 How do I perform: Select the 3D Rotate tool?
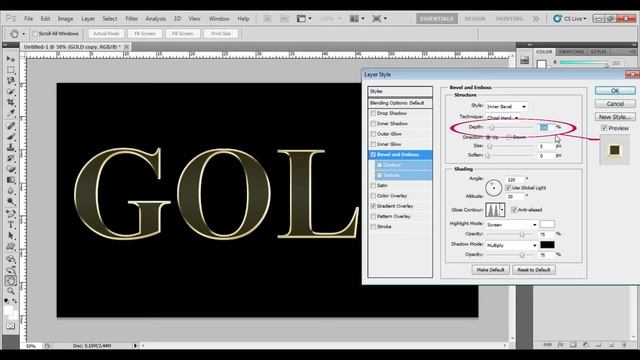click(x=11, y=259)
